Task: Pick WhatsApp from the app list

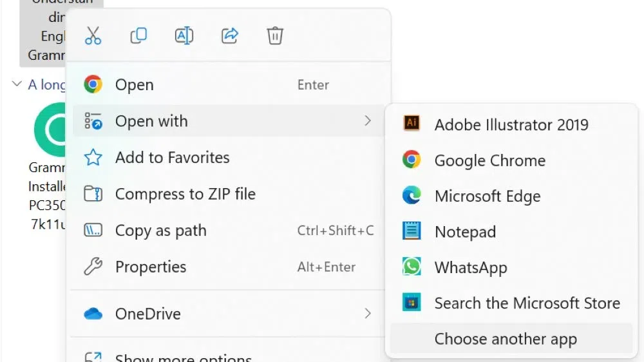Action: point(470,267)
